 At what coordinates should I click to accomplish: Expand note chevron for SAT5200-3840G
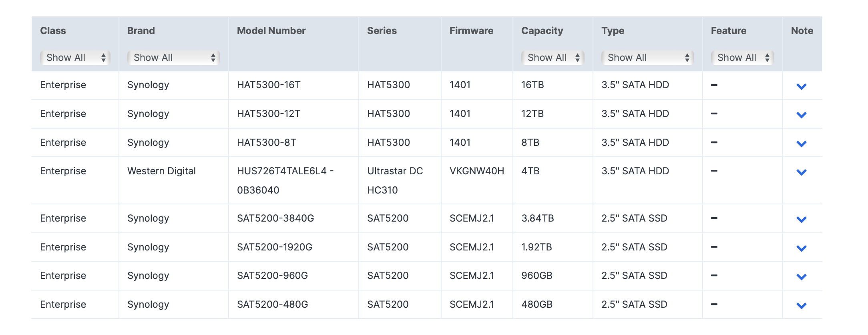click(801, 219)
